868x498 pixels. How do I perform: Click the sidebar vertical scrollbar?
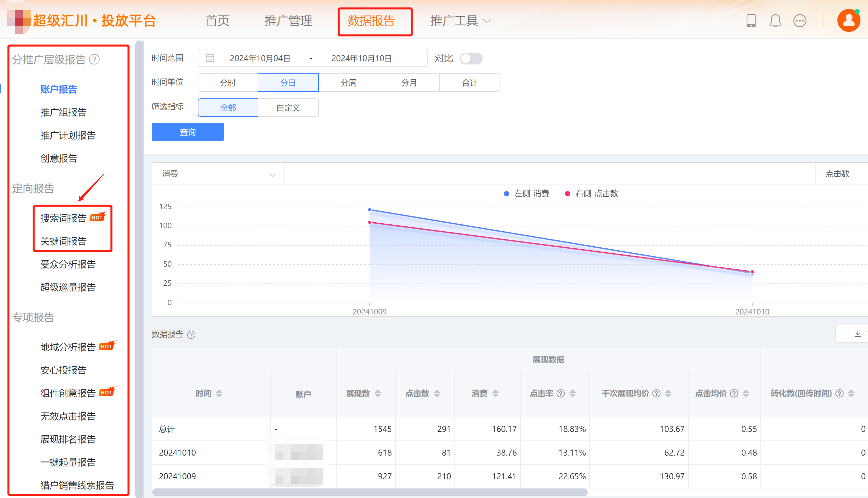(x=139, y=269)
